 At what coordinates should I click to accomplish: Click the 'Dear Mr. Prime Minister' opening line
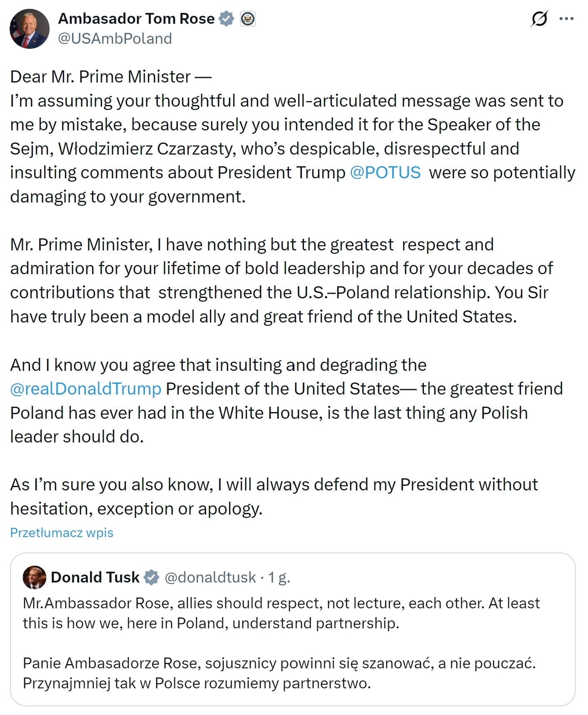[x=111, y=77]
